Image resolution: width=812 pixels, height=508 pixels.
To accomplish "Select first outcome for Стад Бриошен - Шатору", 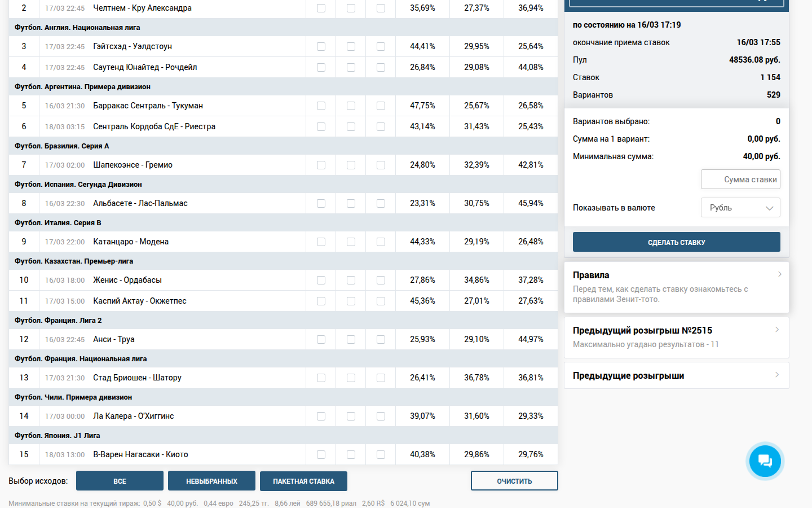I will (x=321, y=378).
